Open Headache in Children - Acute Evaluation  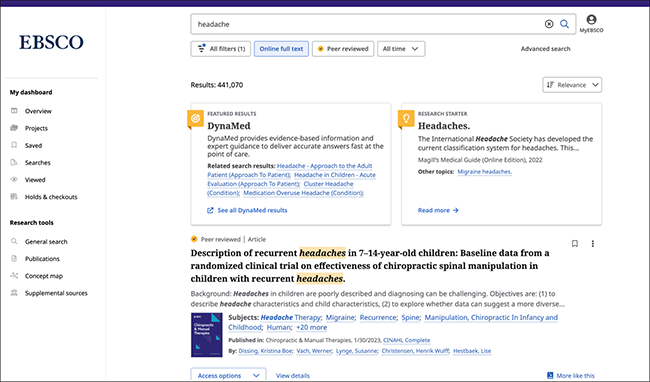[x=291, y=179]
